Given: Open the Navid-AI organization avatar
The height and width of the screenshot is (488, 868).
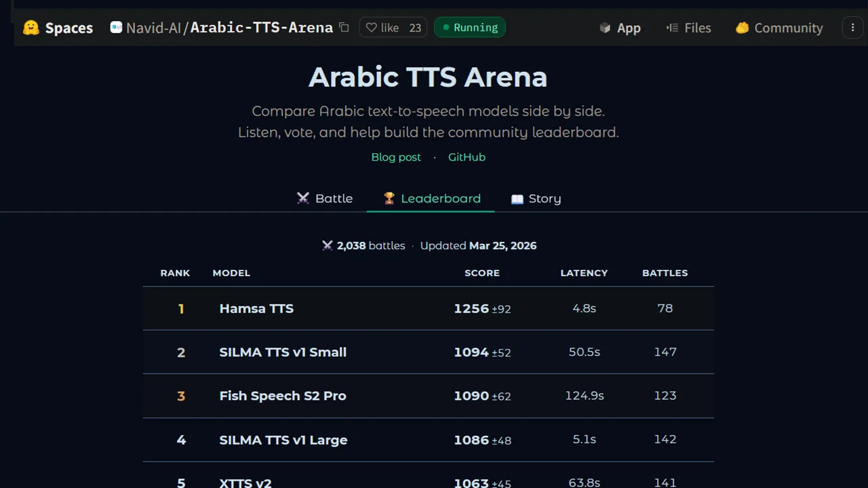Looking at the screenshot, I should click(116, 27).
